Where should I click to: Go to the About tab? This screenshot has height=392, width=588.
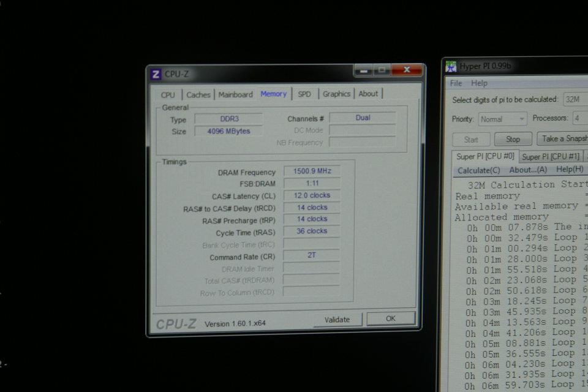(368, 94)
